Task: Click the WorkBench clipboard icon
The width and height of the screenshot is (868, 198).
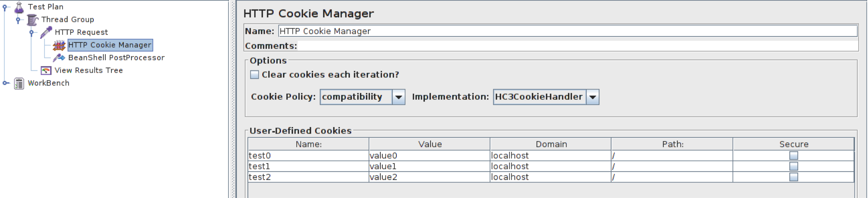Action: pyautogui.click(x=19, y=83)
